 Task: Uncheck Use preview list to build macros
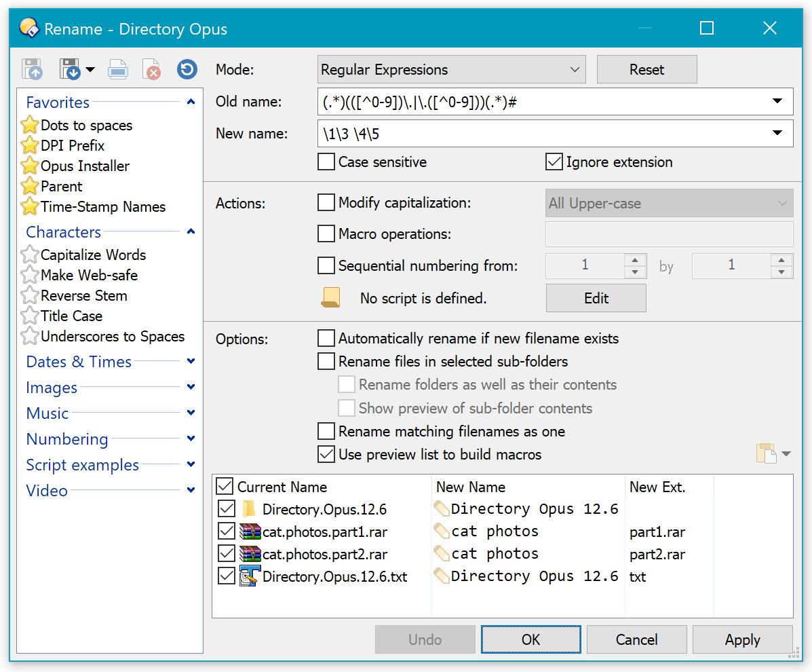click(x=326, y=454)
